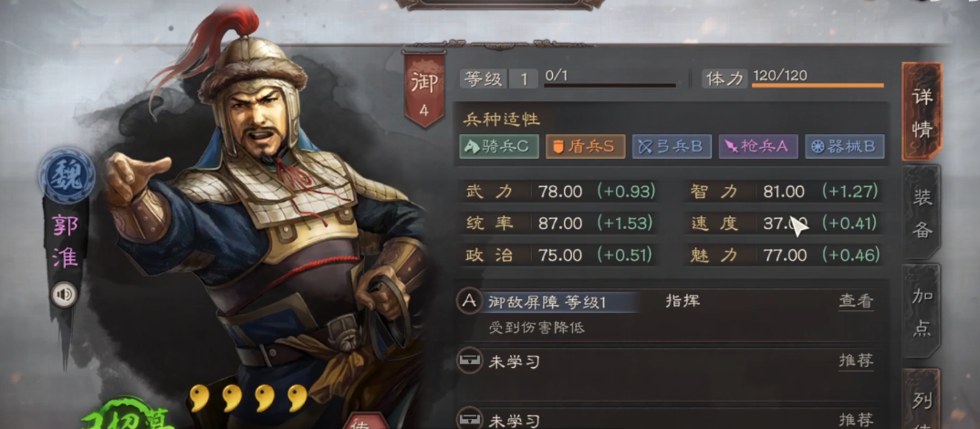Click 推荐 for second unlearned skill
Screen dimensions: 980x429
[856, 420]
